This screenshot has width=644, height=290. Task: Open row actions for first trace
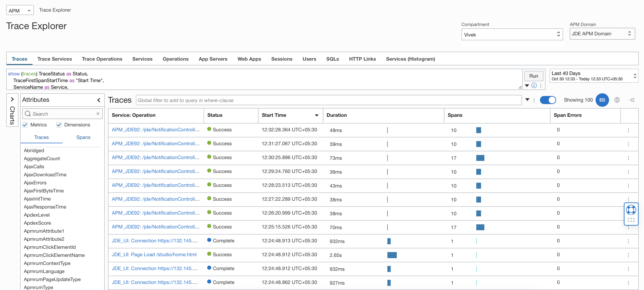(x=628, y=130)
